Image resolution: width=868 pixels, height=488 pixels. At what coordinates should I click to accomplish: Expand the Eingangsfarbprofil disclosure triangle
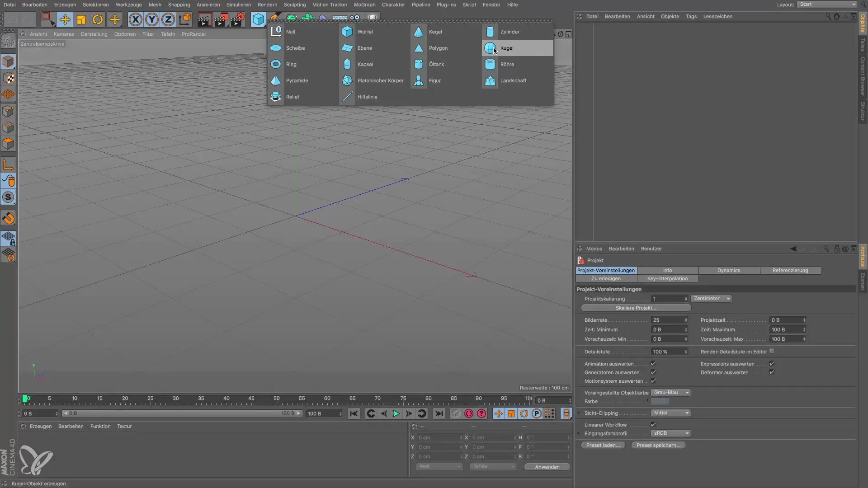tap(579, 433)
